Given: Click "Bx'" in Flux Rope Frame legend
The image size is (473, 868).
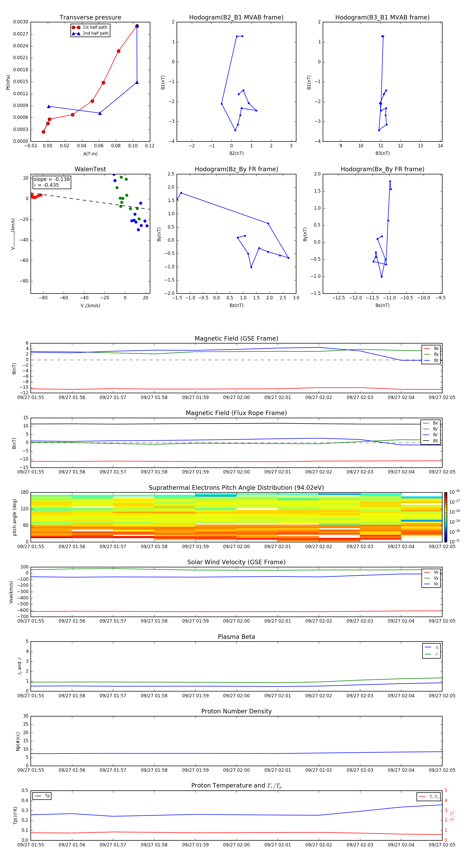Looking at the screenshot, I should 431,423.
